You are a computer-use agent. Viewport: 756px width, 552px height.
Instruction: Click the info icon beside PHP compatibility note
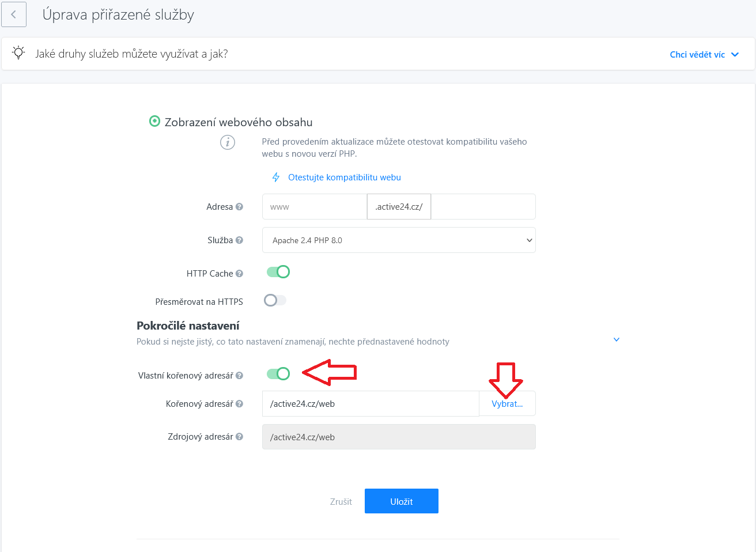228,142
